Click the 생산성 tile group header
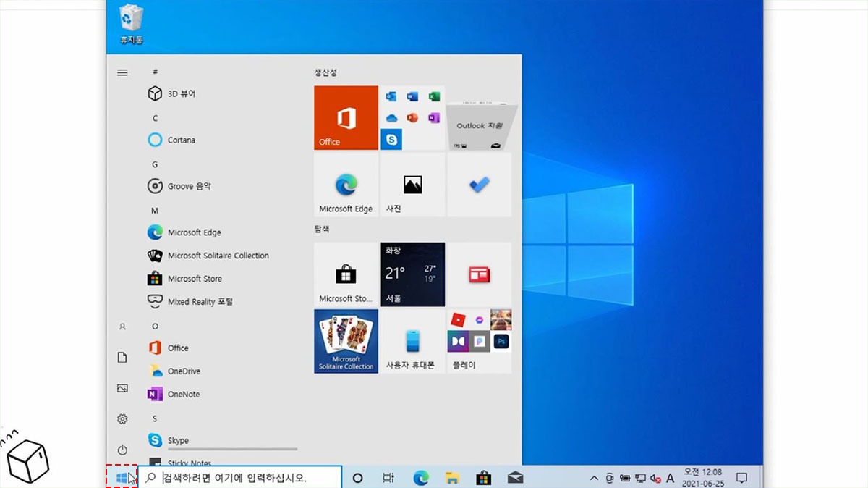 click(325, 72)
